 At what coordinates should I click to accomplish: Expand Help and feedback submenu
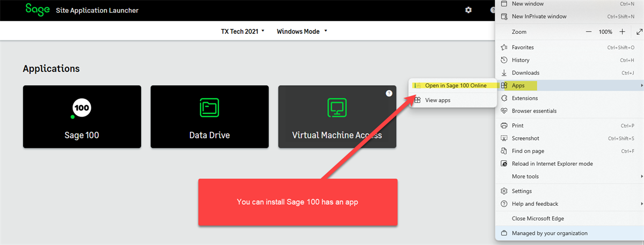click(569, 204)
